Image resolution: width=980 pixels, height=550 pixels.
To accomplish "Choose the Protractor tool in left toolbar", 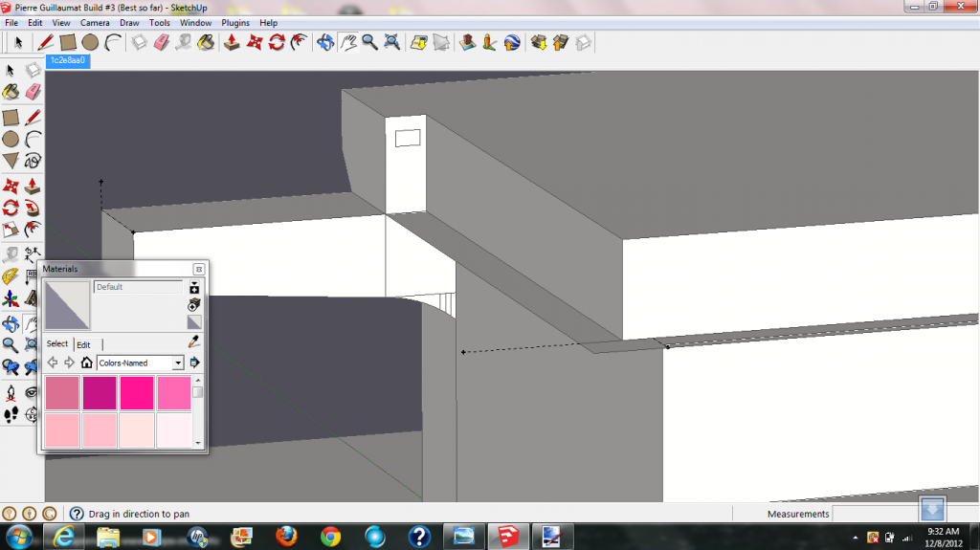I will [11, 276].
